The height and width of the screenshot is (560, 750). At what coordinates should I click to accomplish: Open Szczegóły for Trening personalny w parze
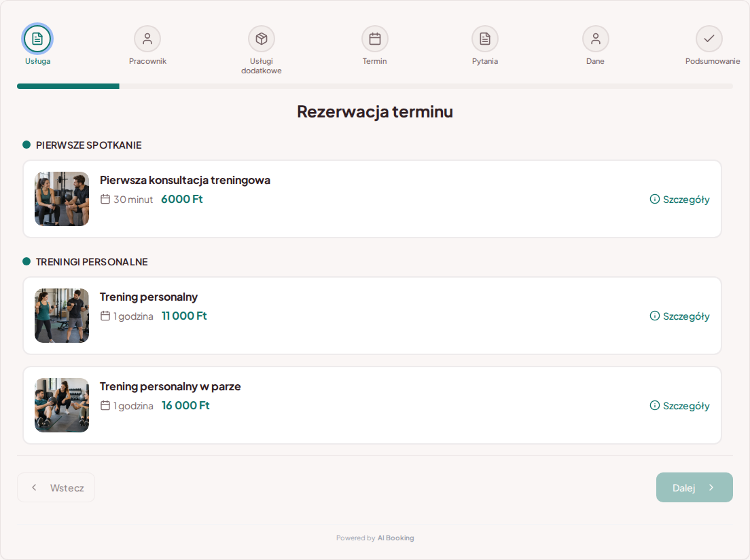pos(679,406)
